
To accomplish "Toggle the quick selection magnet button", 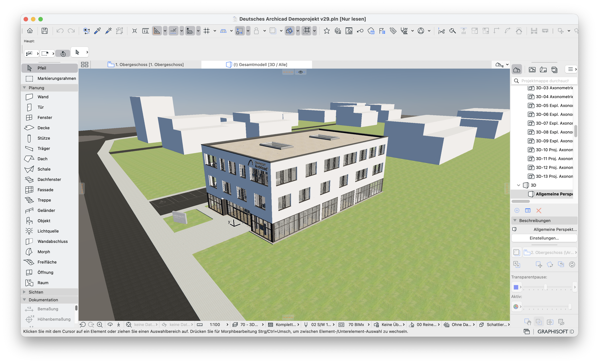I will (x=63, y=53).
